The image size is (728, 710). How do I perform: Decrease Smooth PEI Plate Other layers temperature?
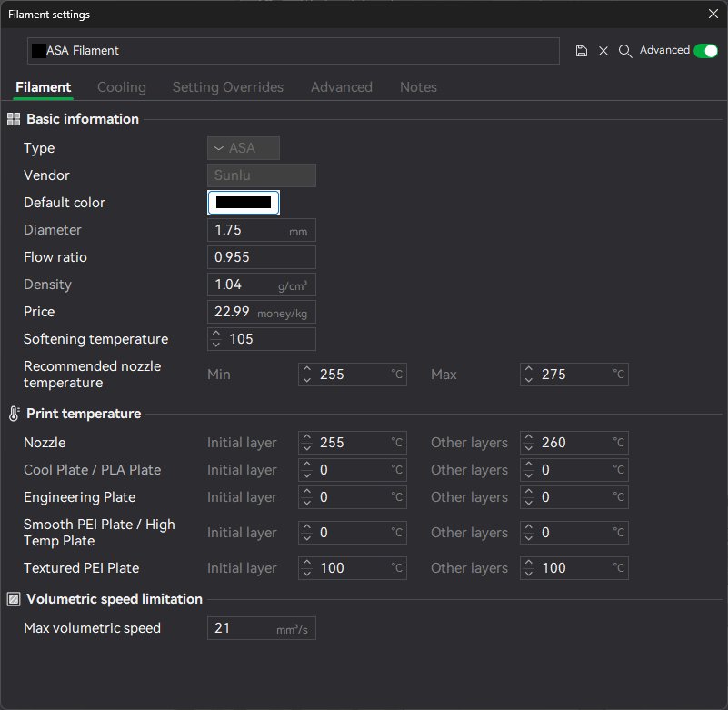[x=529, y=538]
